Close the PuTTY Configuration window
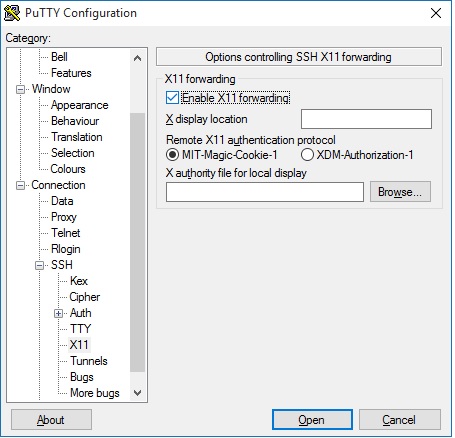Screen dimensions: 455x438 (436, 13)
